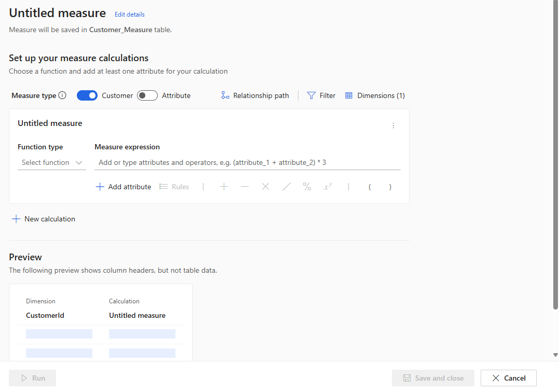
Task: Toggle the Attribute measure type switch
Action: tap(147, 95)
